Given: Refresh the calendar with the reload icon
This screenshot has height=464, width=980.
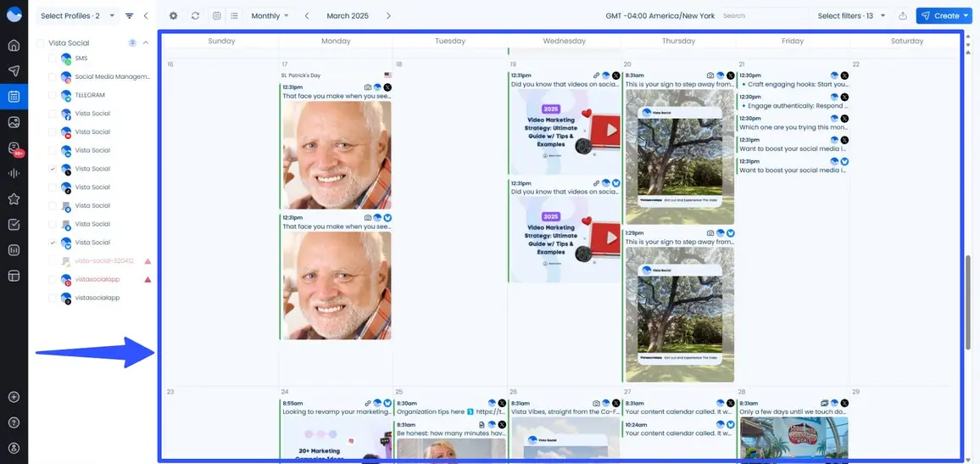Looking at the screenshot, I should 196,16.
